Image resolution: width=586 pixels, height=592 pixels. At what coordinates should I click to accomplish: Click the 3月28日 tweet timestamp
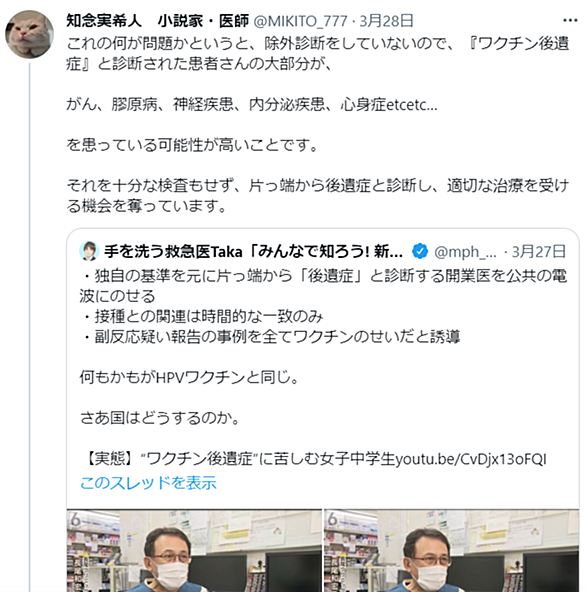click(386, 21)
